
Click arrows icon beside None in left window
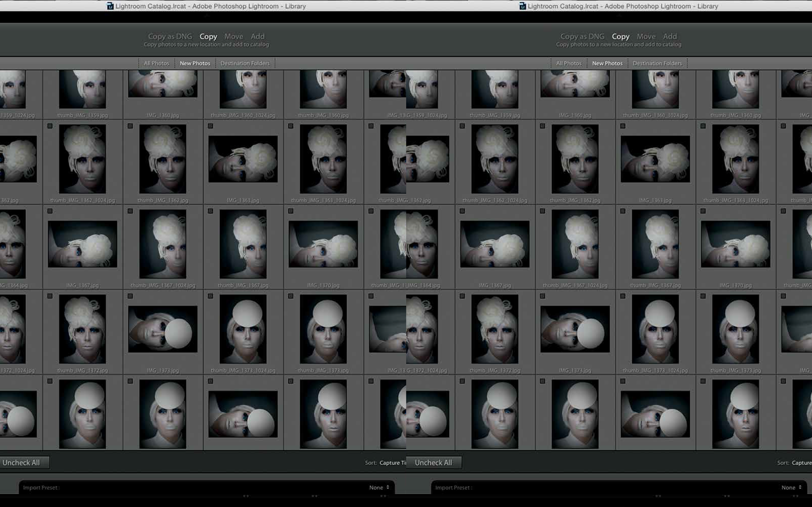click(388, 487)
